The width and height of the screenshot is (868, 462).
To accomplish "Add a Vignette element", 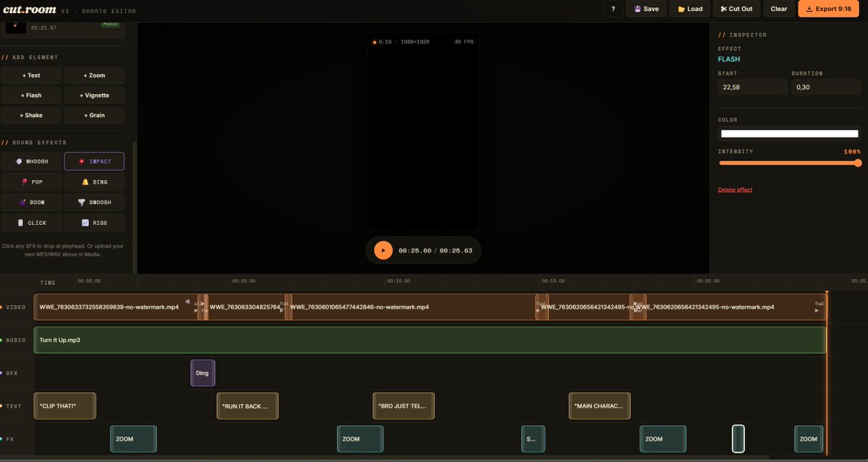I will [x=94, y=95].
